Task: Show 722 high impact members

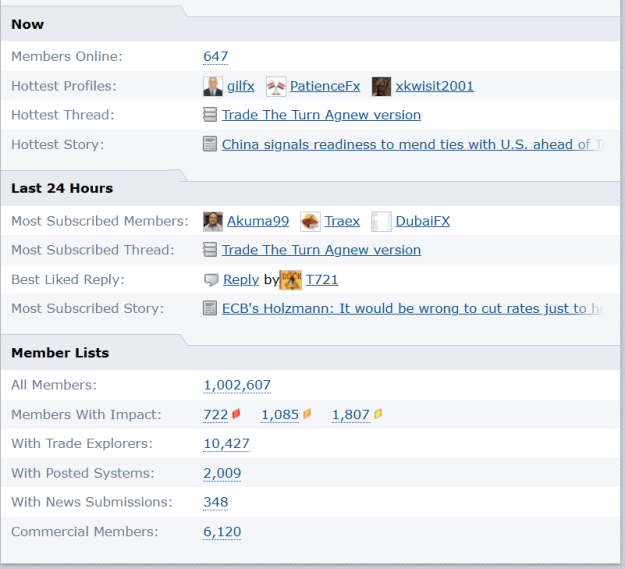Action: (216, 415)
